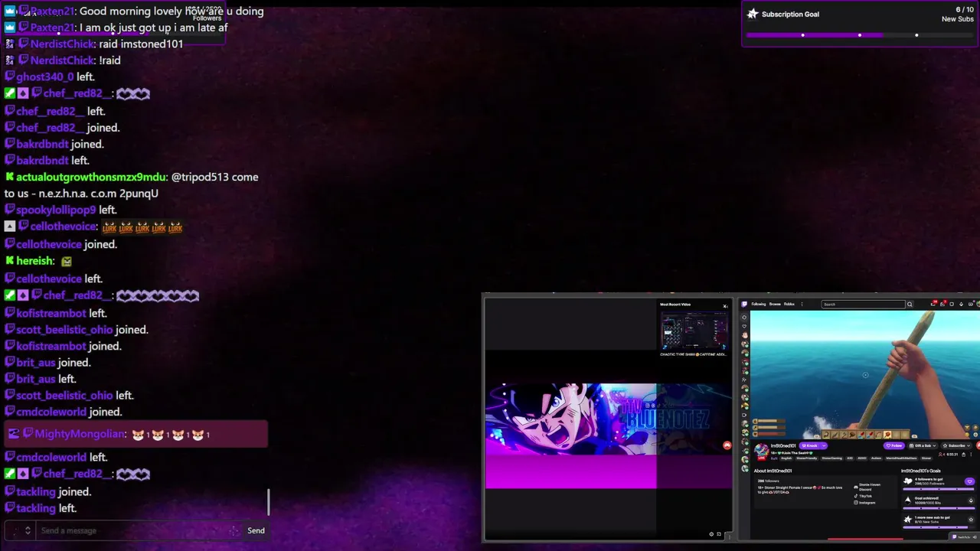Select 'tackling left.' chat line
Viewport: 980px width, 551px height.
coord(41,508)
